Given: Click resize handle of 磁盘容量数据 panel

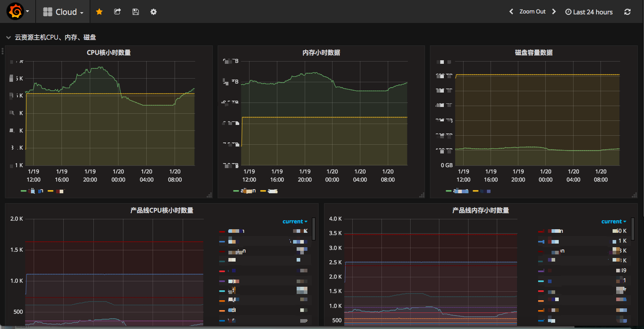Looking at the screenshot, I should point(634,195).
